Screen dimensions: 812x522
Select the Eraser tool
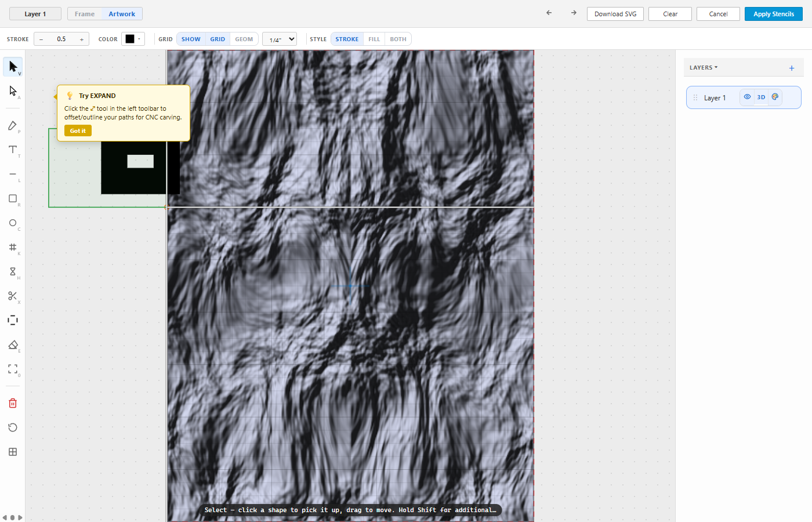tap(13, 345)
